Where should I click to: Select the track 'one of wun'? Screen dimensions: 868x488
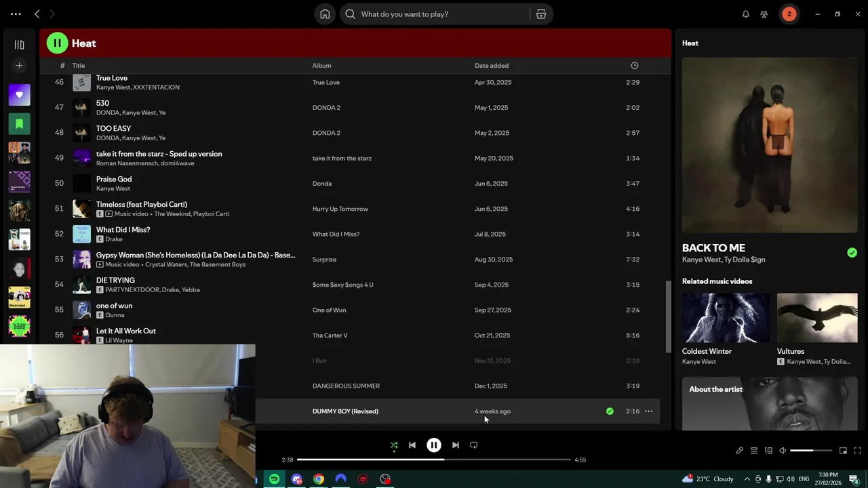(x=114, y=306)
